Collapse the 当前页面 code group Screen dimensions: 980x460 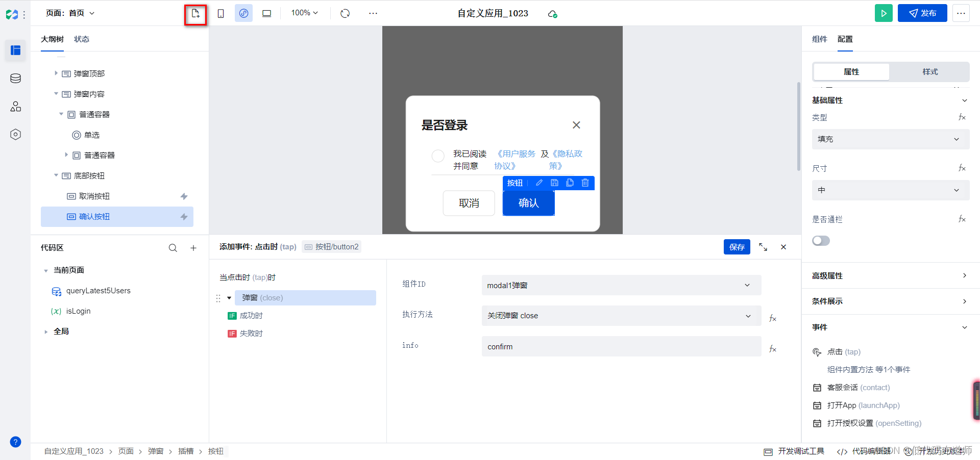(x=46, y=270)
